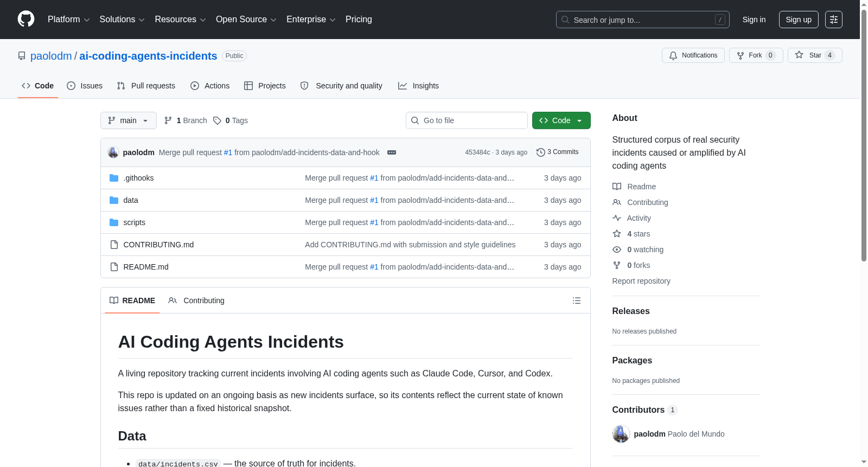This screenshot has width=868, height=467.
Task: Click the Releases heading link
Action: click(631, 311)
